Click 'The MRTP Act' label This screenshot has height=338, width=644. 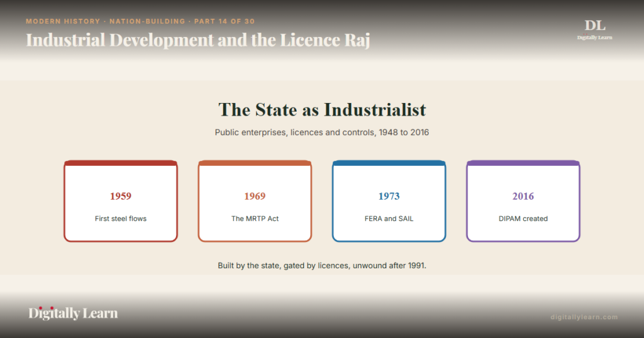click(x=255, y=219)
